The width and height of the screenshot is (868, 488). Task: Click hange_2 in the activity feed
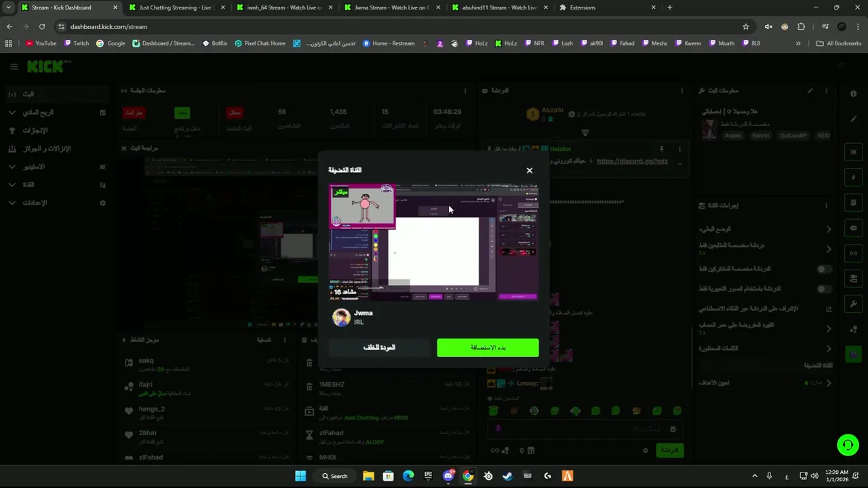coord(152,409)
